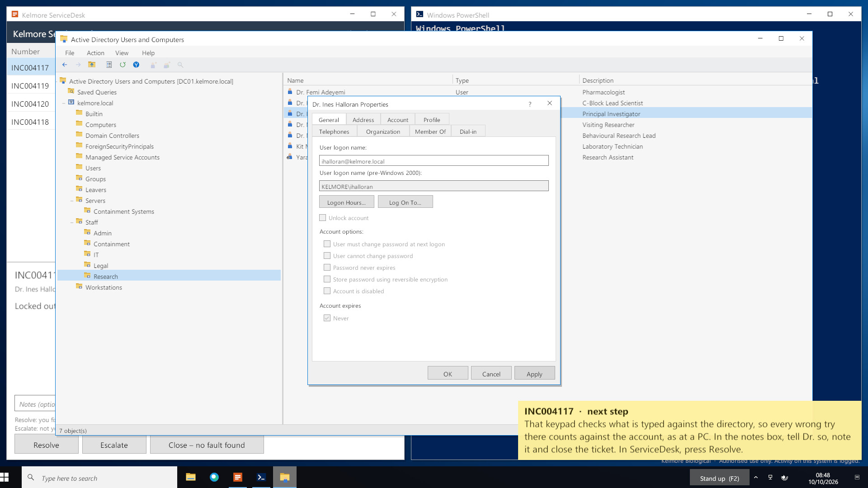868x488 pixels.
Task: Click the Leavers OU folder icon
Action: 80,189
